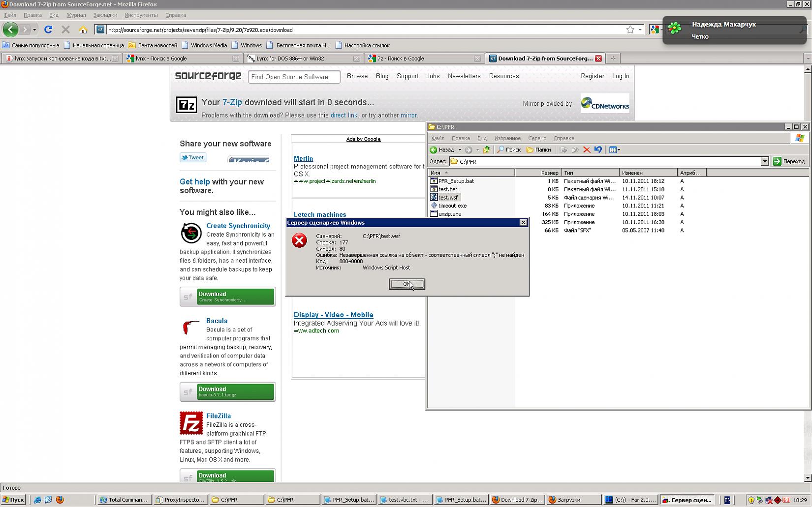Switch to the Lynx for DOS 386+ tab

[x=304, y=58]
